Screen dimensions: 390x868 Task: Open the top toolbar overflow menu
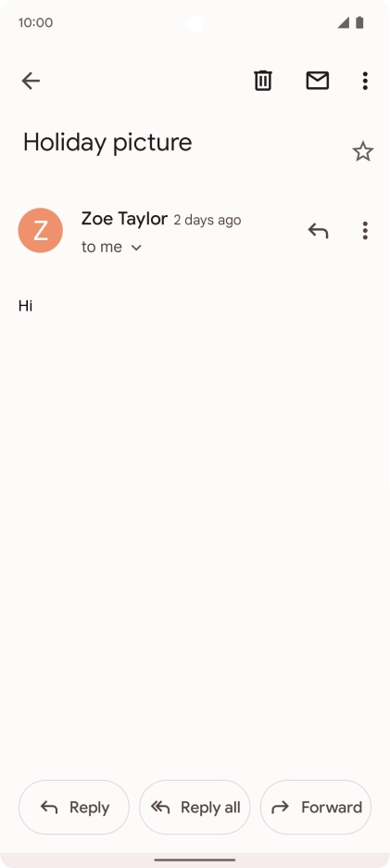(365, 81)
